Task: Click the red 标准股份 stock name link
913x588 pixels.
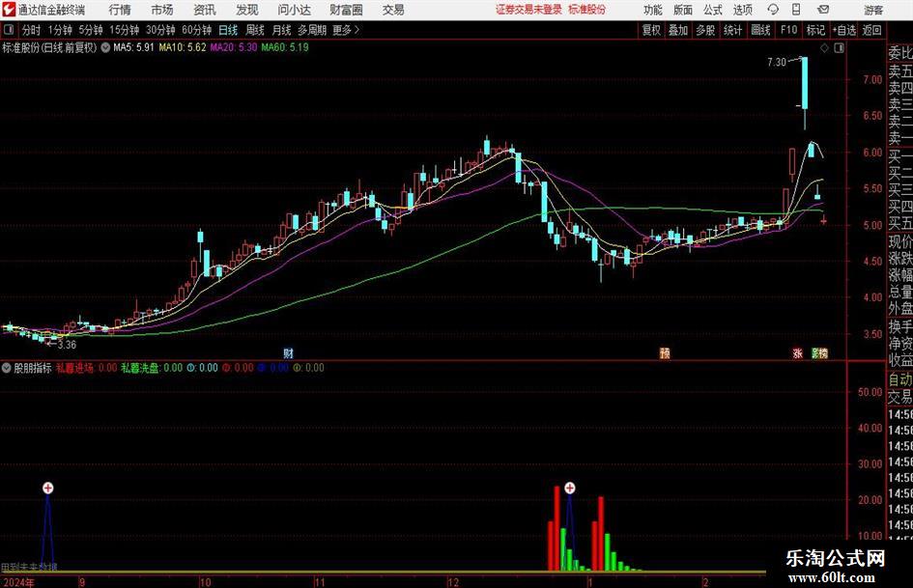Action: 587,10
